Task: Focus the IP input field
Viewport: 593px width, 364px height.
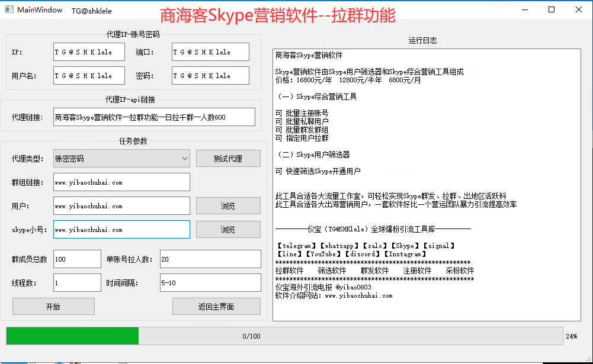Action: [89, 51]
